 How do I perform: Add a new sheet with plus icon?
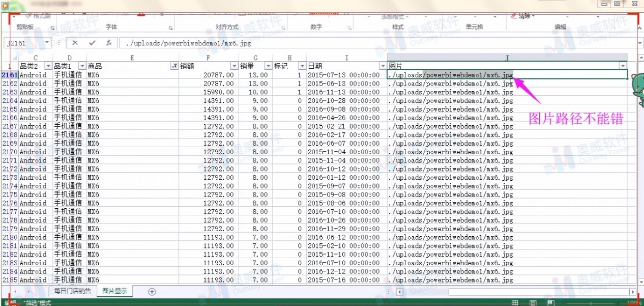pyautogui.click(x=152, y=291)
